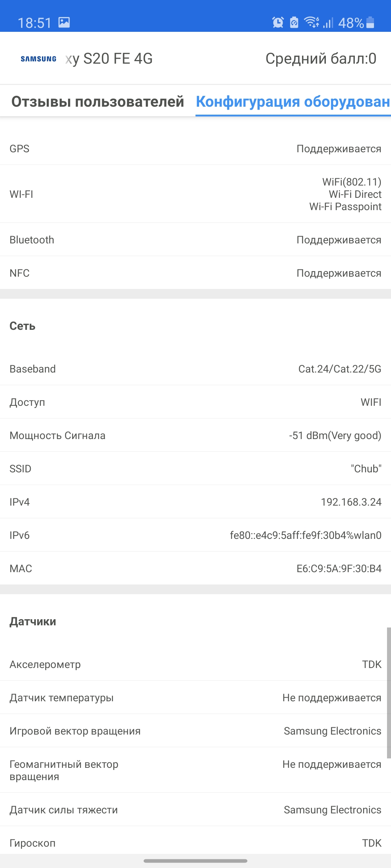Tap the alarm clock status icon

point(278,22)
